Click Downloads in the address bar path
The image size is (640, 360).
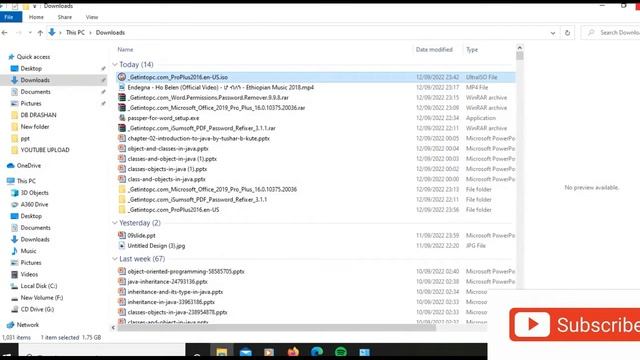(x=110, y=33)
